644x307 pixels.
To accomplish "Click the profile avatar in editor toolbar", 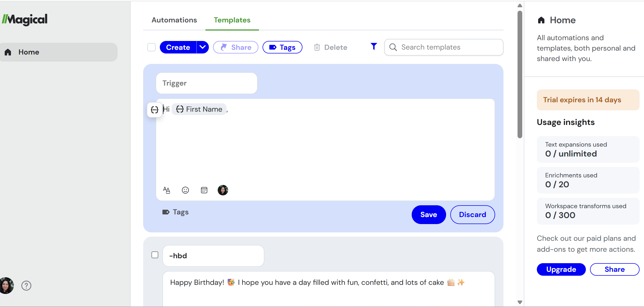I will click(223, 190).
